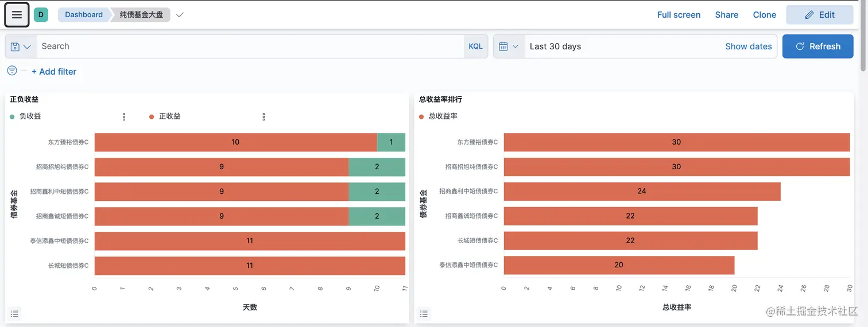Toggle the legend in 总收益率排行 panel
The width and height of the screenshot is (868, 327).
[424, 314]
